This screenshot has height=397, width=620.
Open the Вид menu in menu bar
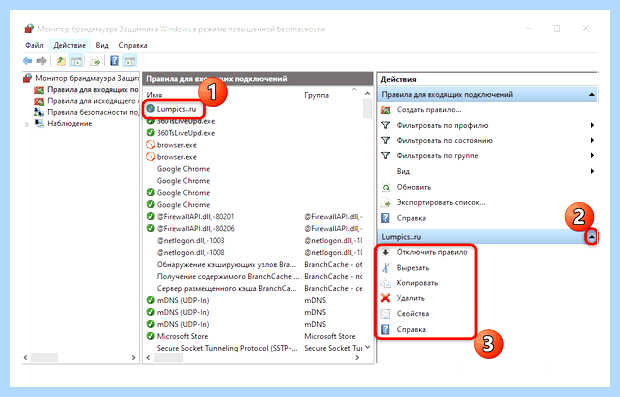point(102,45)
